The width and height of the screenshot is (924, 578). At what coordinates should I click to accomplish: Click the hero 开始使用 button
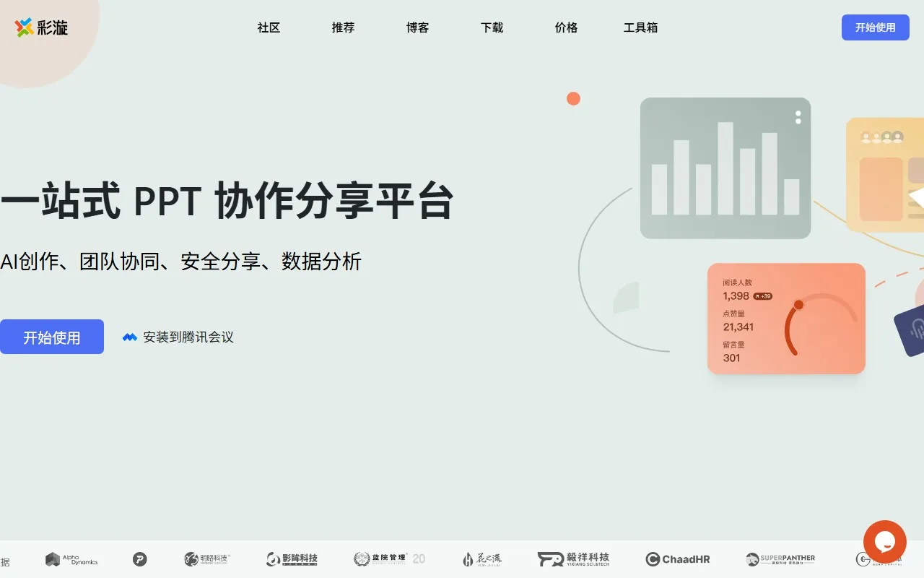pyautogui.click(x=51, y=337)
